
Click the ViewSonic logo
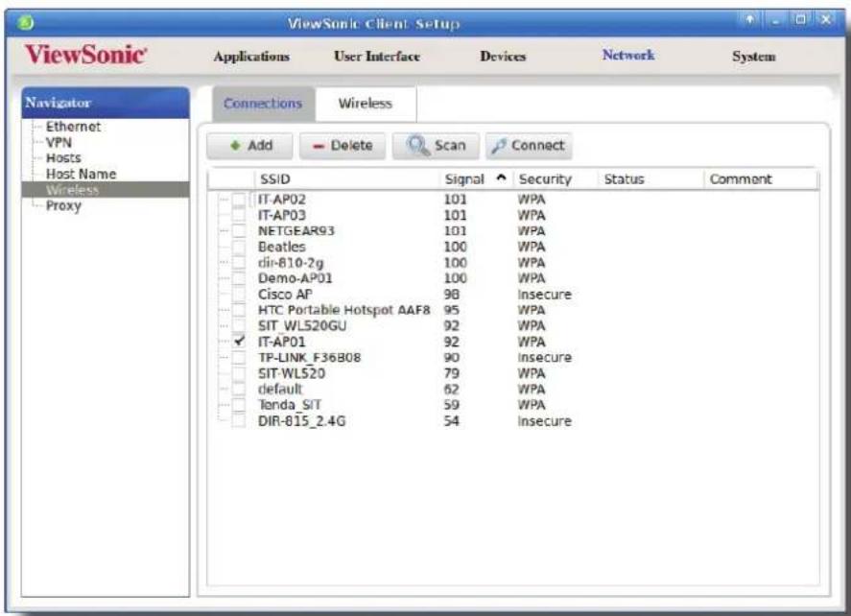pos(86,55)
